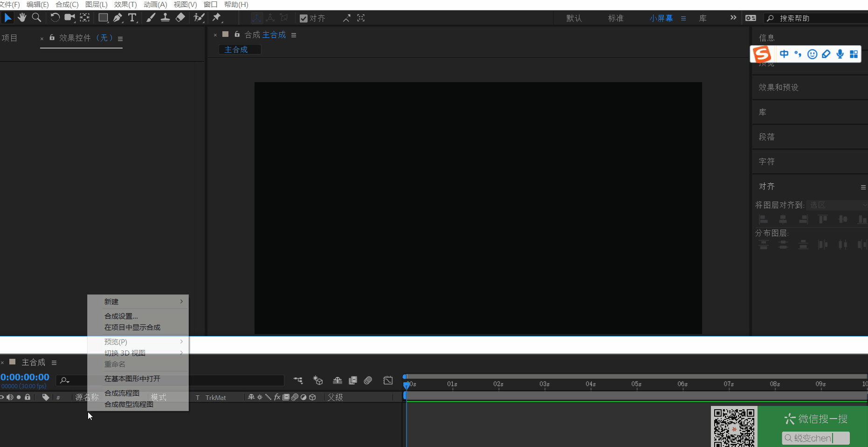Open the 文件(F) menu
Screen dimensions: 868x447
tap(9, 5)
